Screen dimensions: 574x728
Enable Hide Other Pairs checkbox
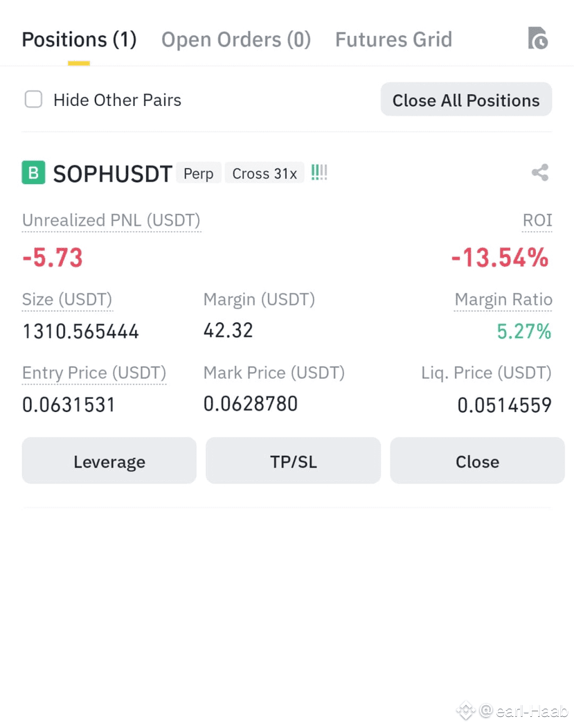tap(33, 99)
